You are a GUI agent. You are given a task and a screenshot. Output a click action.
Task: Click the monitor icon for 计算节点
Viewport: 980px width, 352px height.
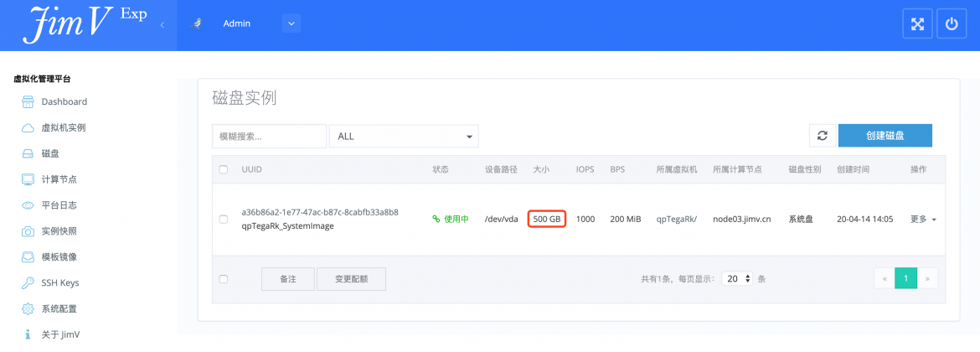pyautogui.click(x=28, y=179)
